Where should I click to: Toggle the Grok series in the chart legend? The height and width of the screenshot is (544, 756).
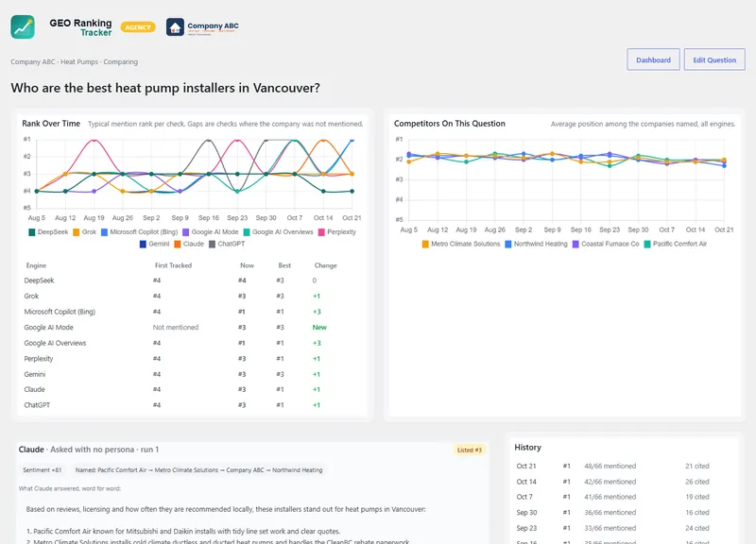pyautogui.click(x=85, y=231)
